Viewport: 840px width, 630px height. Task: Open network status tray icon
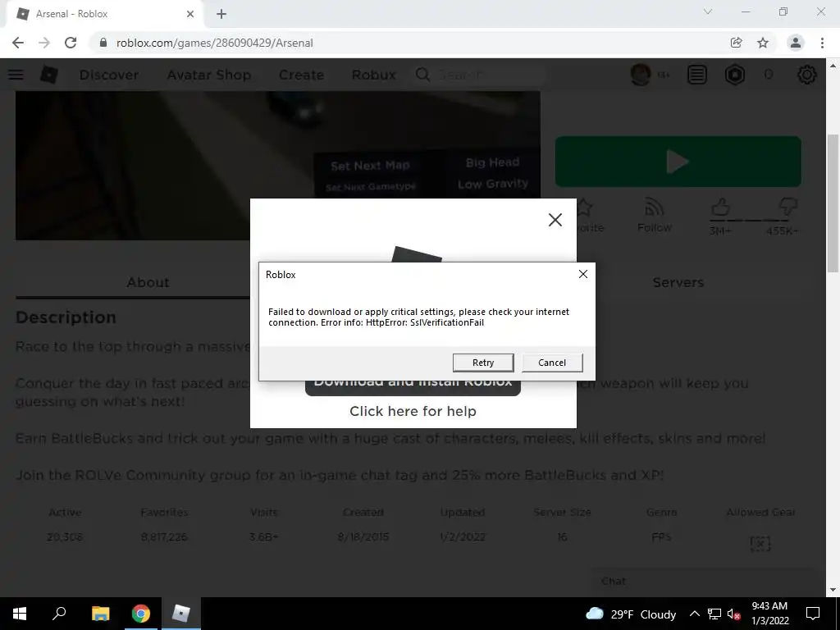tap(714, 614)
